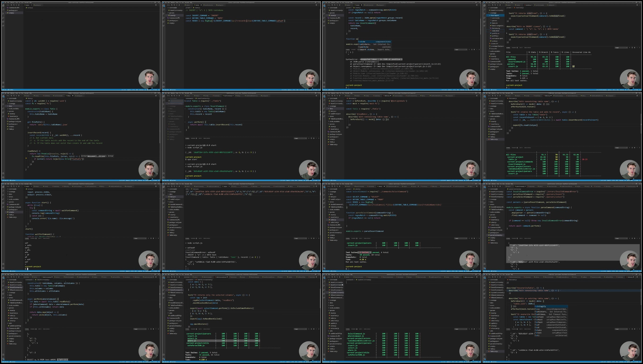Collapse lcov-report folder in the coverage table frame
Image resolution: width=643 pixels, height=364 pixels.
click(495, 15)
